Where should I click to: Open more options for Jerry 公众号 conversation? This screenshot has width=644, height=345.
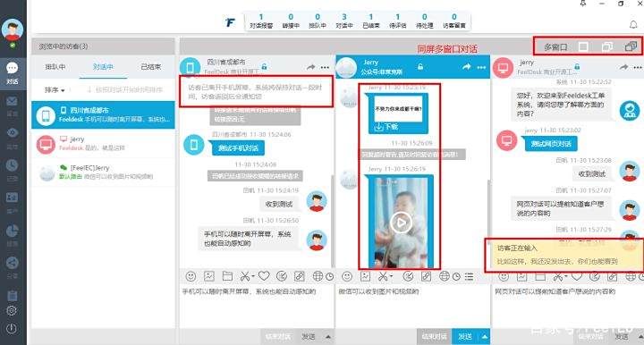pyautogui.click(x=481, y=67)
